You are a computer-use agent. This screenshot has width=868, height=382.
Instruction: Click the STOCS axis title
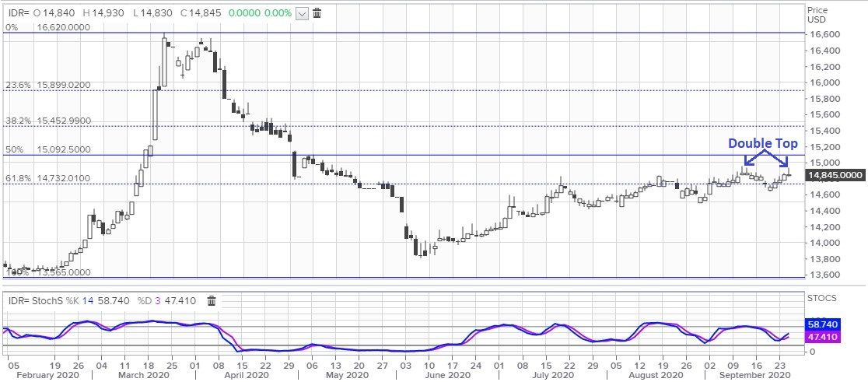(821, 298)
